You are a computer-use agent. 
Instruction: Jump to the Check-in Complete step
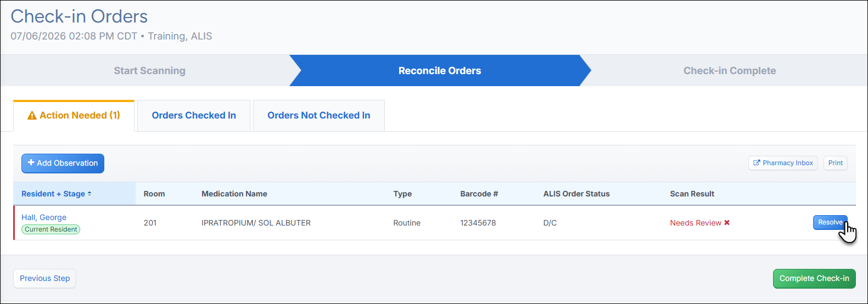click(x=730, y=70)
